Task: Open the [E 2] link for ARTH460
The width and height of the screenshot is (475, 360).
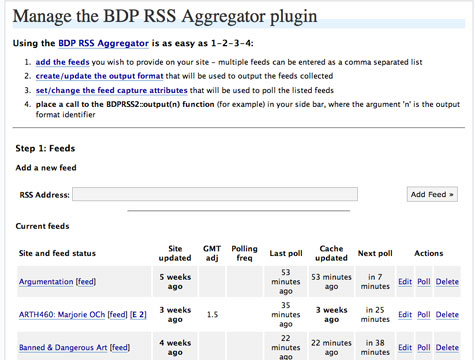Action: pos(138,315)
